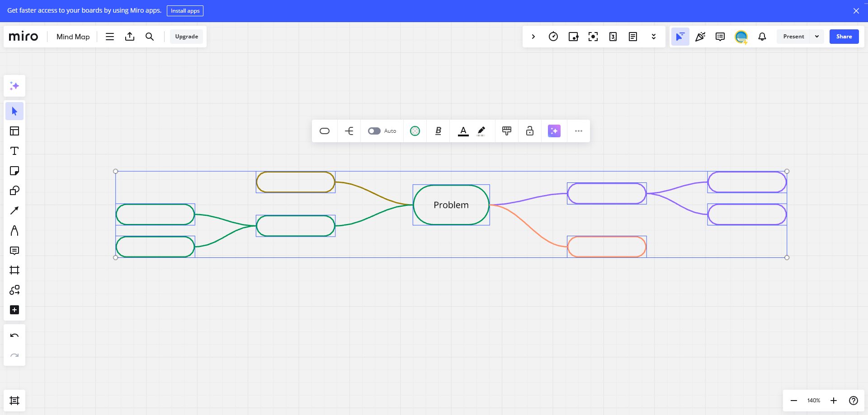Open the Shapes tool
The height and width of the screenshot is (415, 868).
[14, 191]
